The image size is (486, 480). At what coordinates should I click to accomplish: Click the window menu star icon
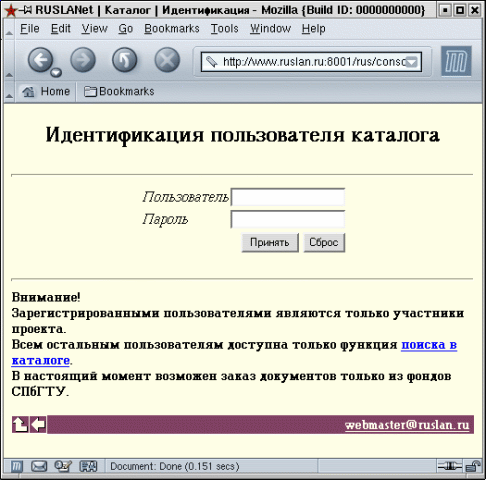[x=11, y=11]
